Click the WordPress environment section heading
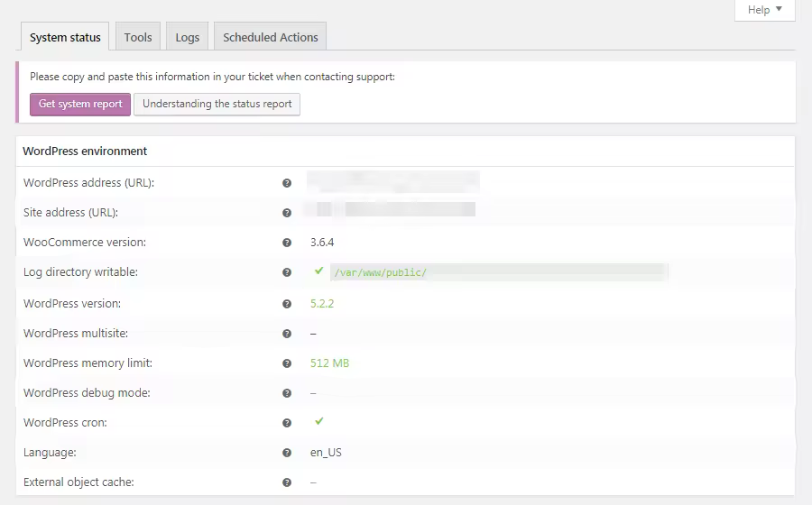 click(x=85, y=151)
